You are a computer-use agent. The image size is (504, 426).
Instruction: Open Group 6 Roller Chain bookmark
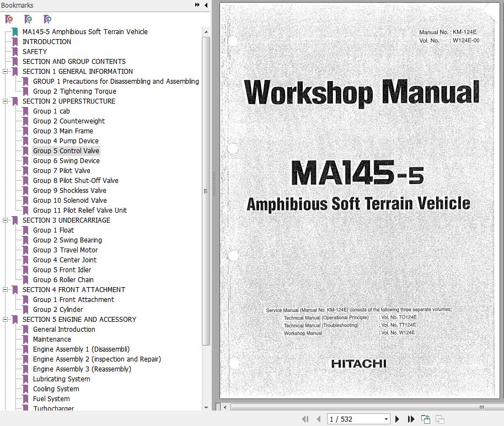(63, 280)
